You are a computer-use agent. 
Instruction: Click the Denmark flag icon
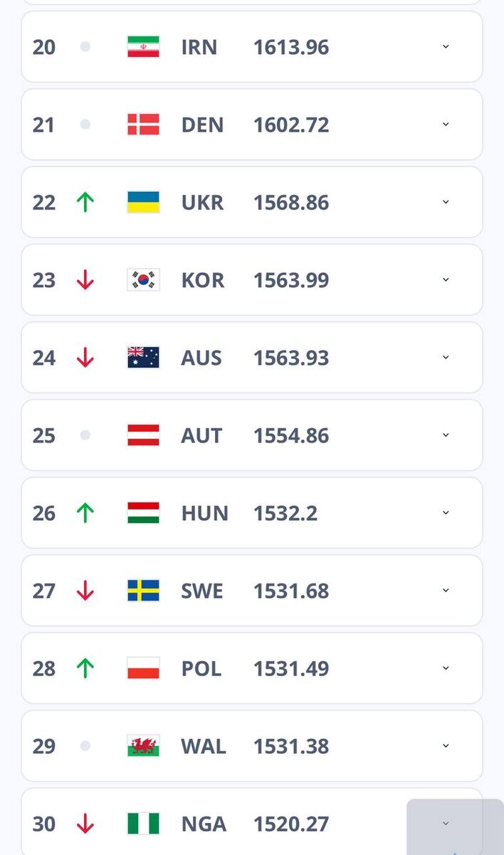(x=143, y=125)
